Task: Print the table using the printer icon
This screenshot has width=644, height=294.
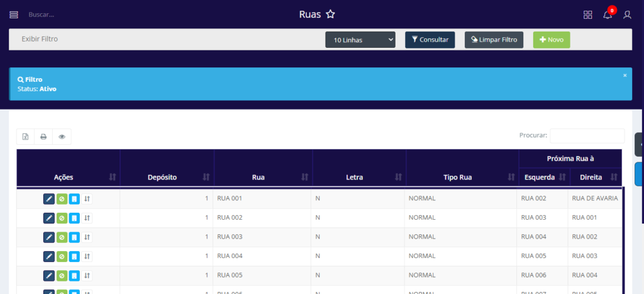Action: [43, 137]
